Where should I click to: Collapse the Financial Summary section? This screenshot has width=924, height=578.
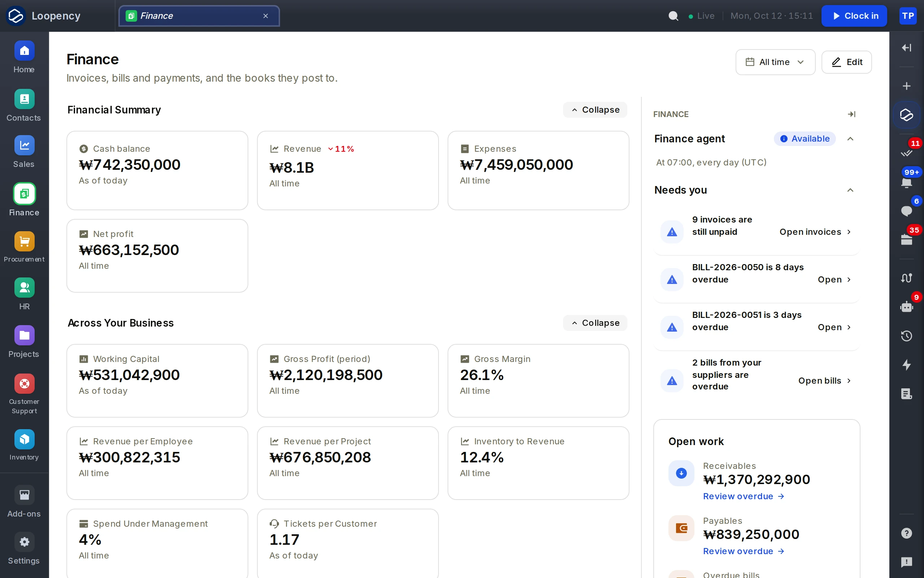click(x=595, y=110)
